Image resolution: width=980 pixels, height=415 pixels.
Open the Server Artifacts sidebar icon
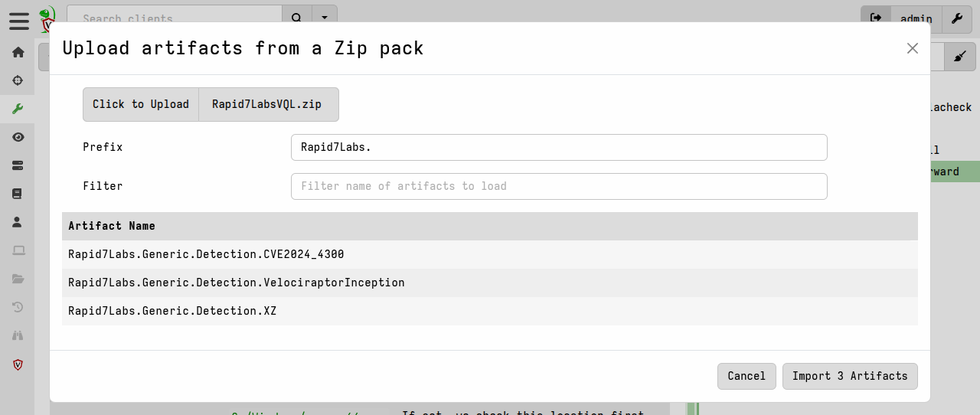pos(18,165)
